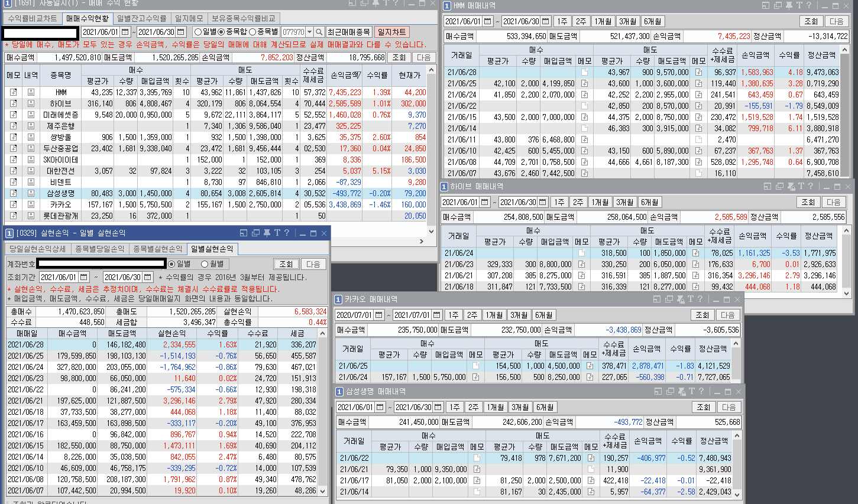
Task: Select 2021/06/21 row in 일별 실현손익 table
Action: [x=162, y=401]
